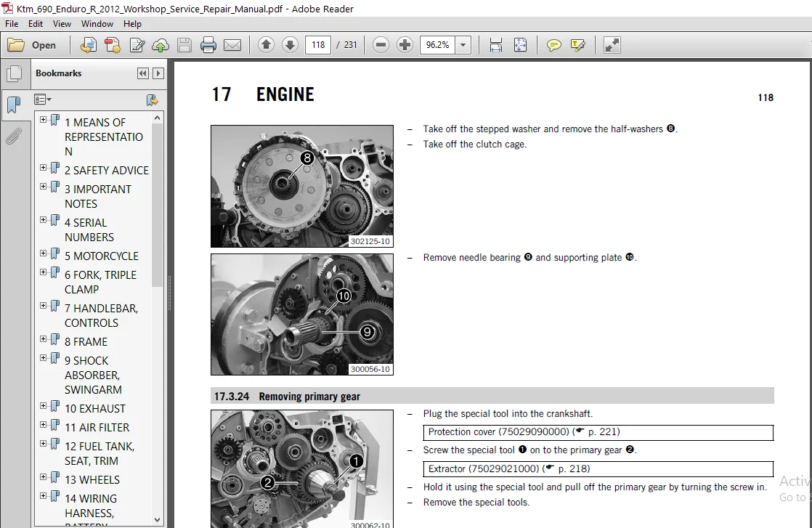Screen dimensions: 812x528
Task: Click the expand Bookmarks panel arrow
Action: [158, 73]
